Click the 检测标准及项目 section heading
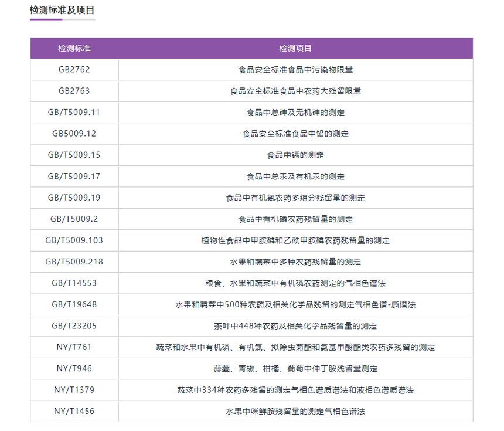504x431 pixels. pyautogui.click(x=62, y=10)
